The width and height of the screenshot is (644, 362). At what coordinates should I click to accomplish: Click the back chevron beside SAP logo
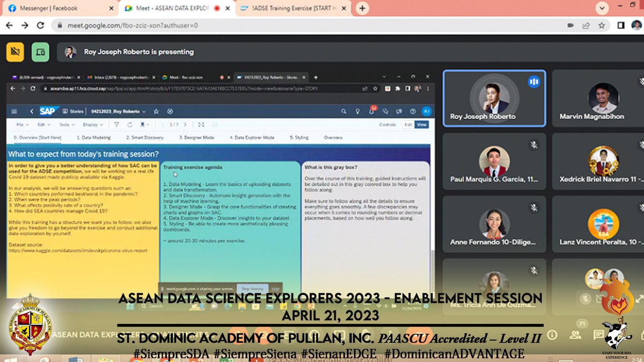click(x=32, y=111)
